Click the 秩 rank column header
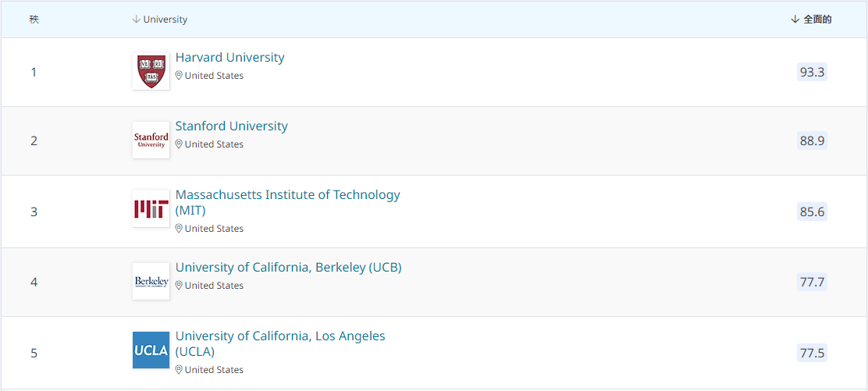Screen dimensions: 868x391 click(34, 20)
